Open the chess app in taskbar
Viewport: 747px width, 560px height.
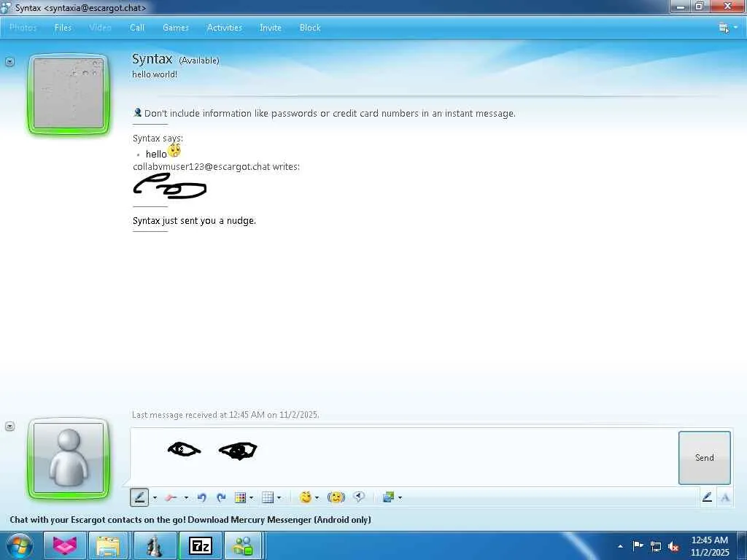155,545
